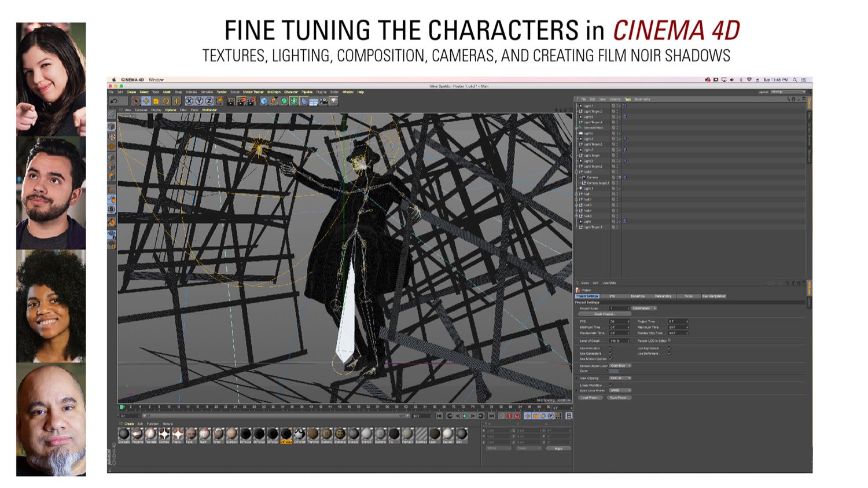This screenshot has height=488, width=868.
Task: Open the Layout dropdown at top right
Action: (x=788, y=92)
